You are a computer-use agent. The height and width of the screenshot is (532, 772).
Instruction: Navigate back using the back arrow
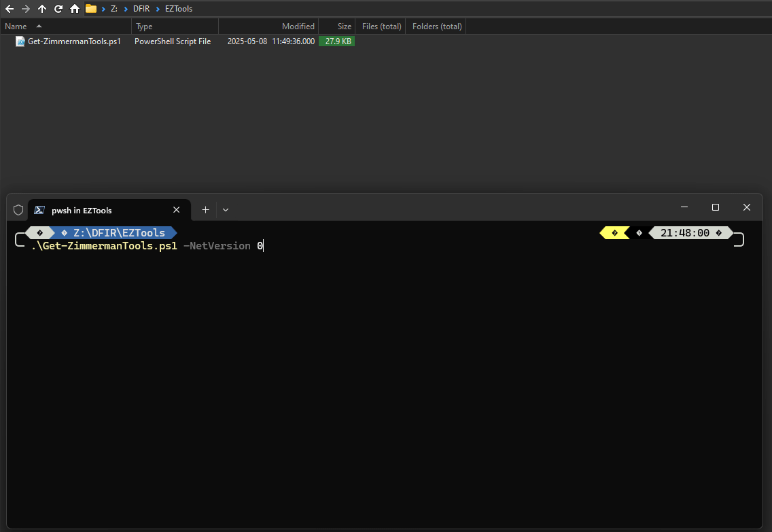[9, 9]
